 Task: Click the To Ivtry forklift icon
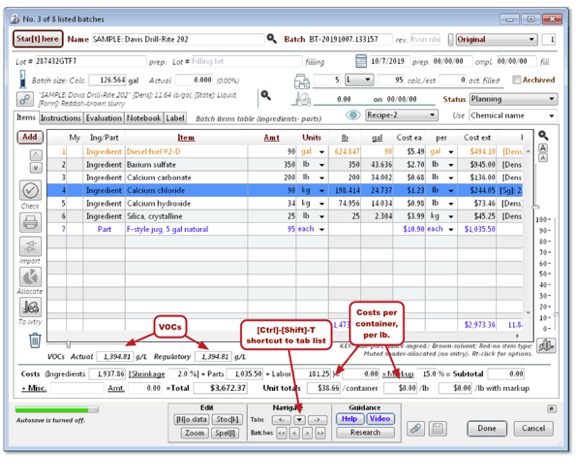tap(30, 307)
